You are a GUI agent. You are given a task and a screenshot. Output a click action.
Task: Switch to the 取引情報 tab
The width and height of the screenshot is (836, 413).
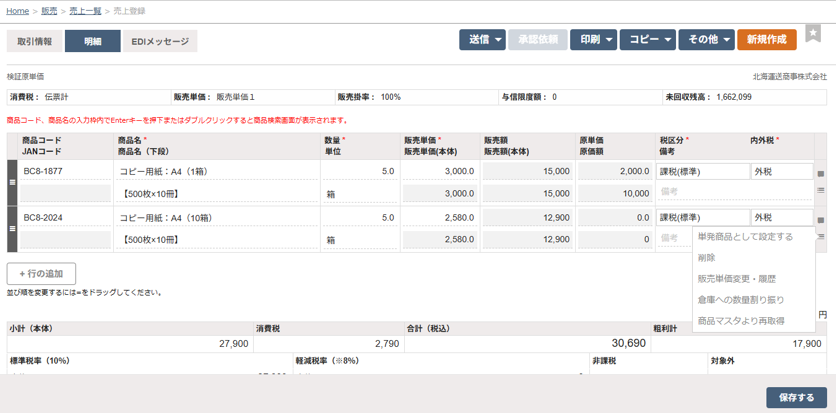click(34, 42)
